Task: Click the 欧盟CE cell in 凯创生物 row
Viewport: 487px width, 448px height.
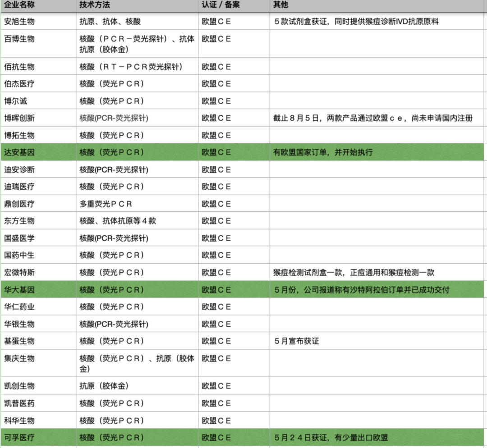Action: [x=234, y=386]
